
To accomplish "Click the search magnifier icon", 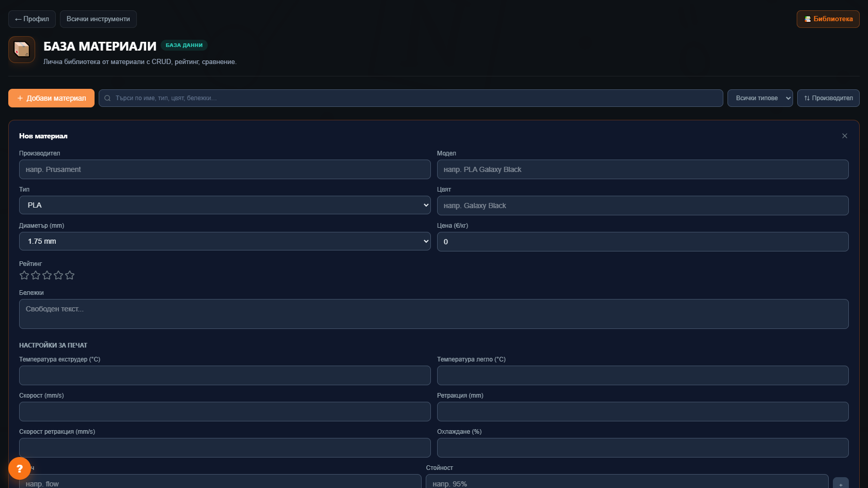I will (107, 98).
